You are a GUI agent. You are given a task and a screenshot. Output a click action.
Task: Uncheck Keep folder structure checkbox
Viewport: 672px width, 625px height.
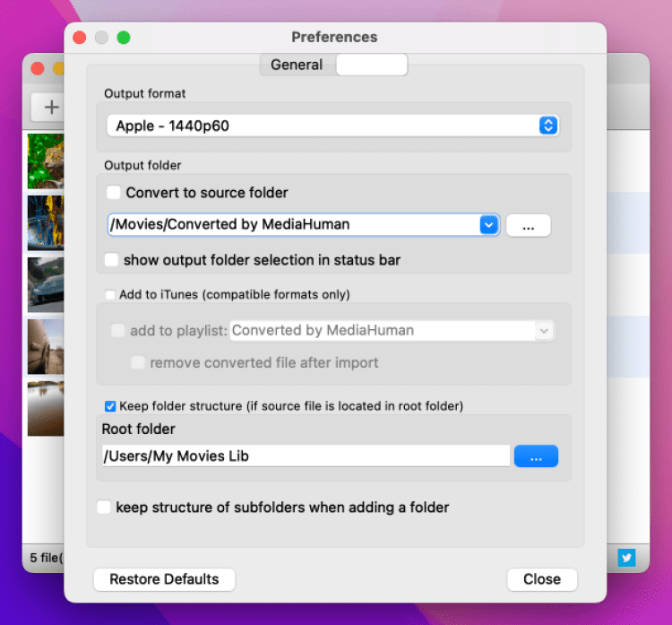110,406
